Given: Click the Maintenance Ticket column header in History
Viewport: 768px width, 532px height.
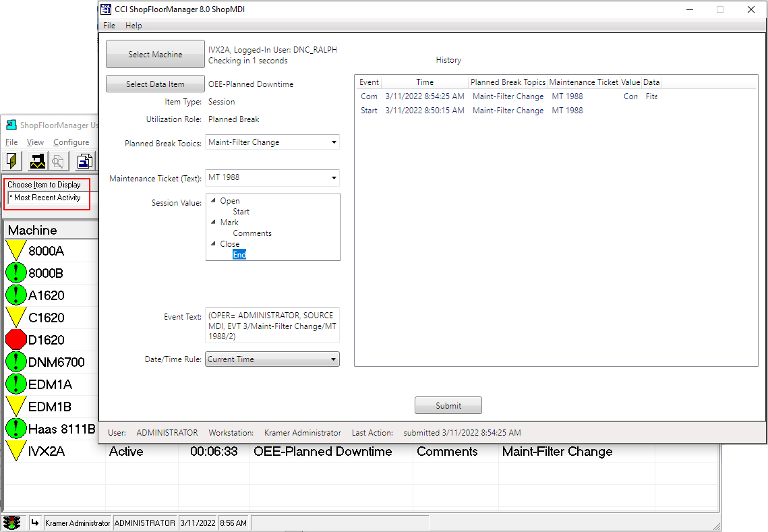Looking at the screenshot, I should click(583, 82).
